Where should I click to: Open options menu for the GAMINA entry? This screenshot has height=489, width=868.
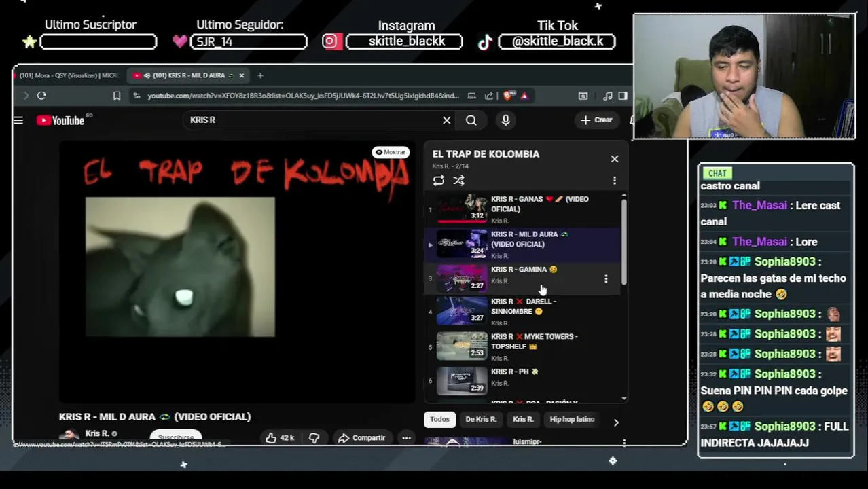point(606,278)
